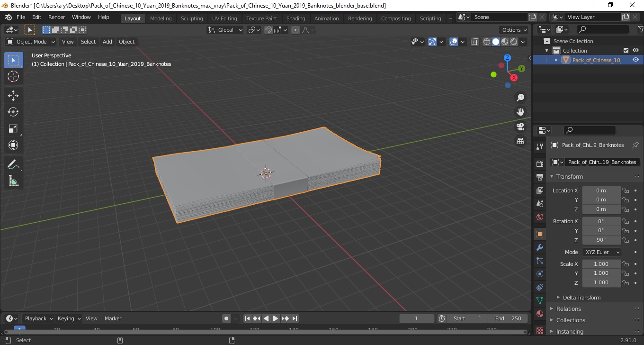This screenshot has height=345, width=644.
Task: Click the outliner search field
Action: (x=603, y=30)
